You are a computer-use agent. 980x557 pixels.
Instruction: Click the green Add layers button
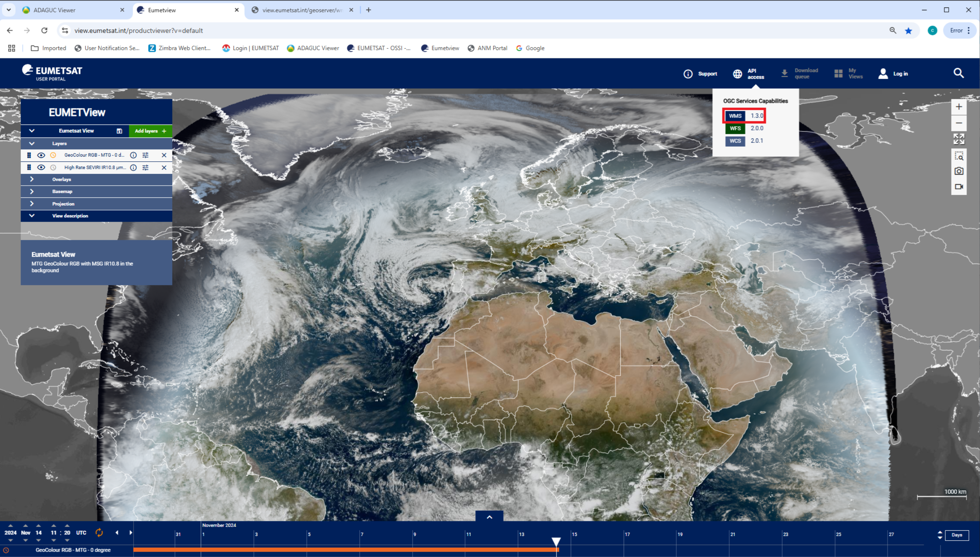pyautogui.click(x=151, y=131)
